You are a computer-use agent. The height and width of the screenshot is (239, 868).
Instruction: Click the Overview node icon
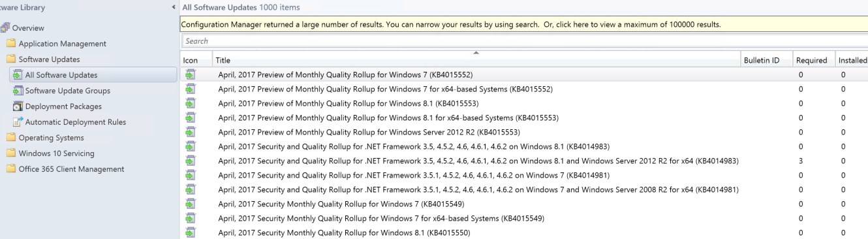click(5, 27)
